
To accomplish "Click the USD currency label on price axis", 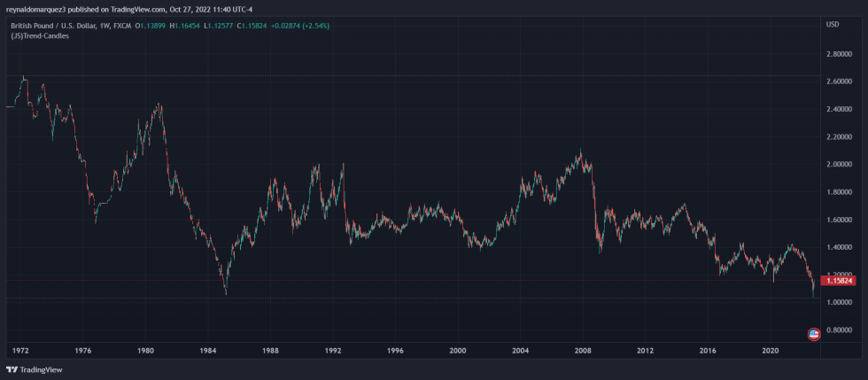I will [832, 24].
